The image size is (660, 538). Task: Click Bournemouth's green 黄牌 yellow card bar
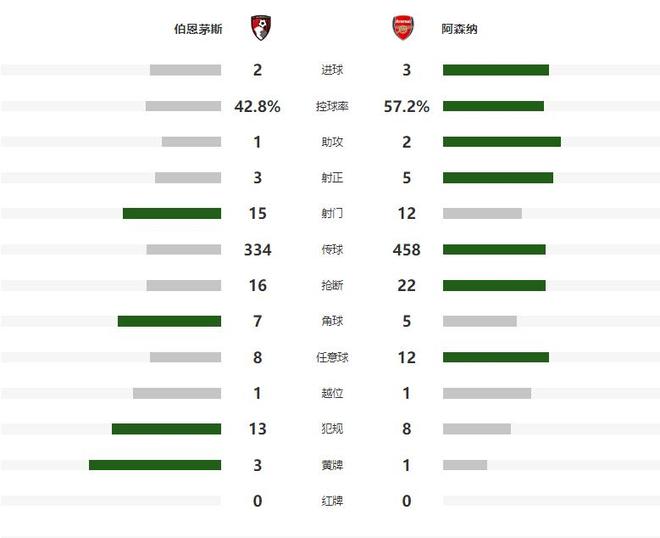pos(155,465)
